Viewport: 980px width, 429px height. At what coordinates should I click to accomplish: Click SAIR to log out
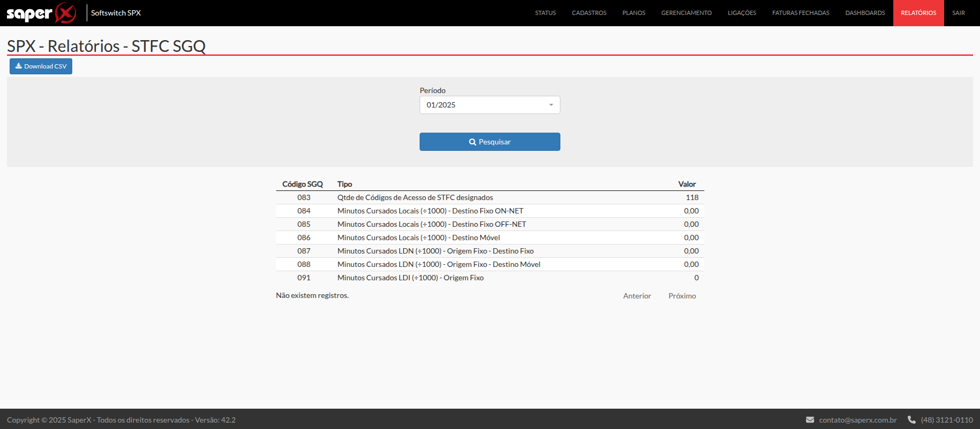(x=958, y=13)
